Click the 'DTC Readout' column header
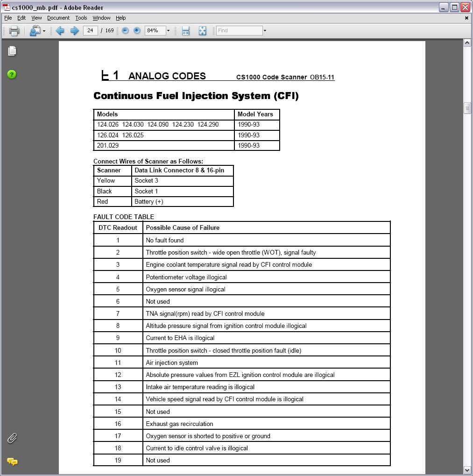473x476 pixels. point(118,227)
